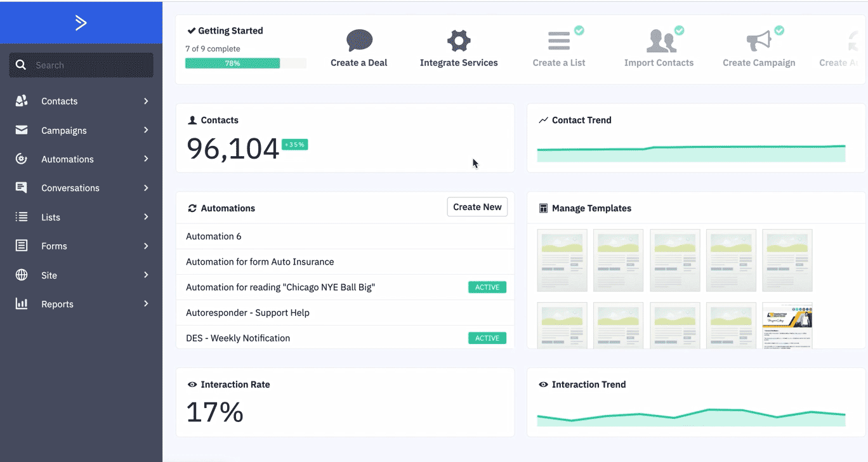Click the Create a Deal speech bubble icon

[x=359, y=41]
